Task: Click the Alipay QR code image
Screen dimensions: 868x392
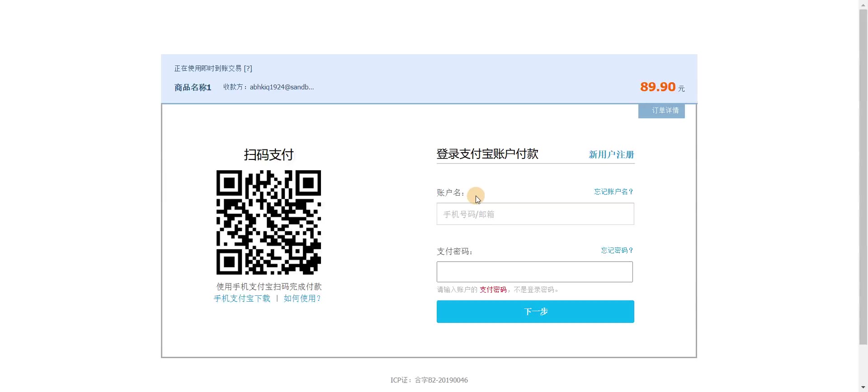Action: pyautogui.click(x=269, y=222)
